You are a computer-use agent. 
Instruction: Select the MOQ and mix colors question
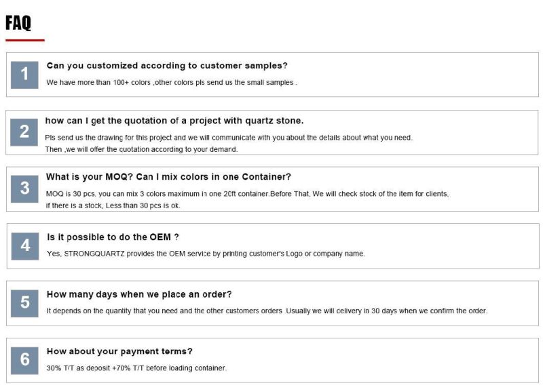168,177
